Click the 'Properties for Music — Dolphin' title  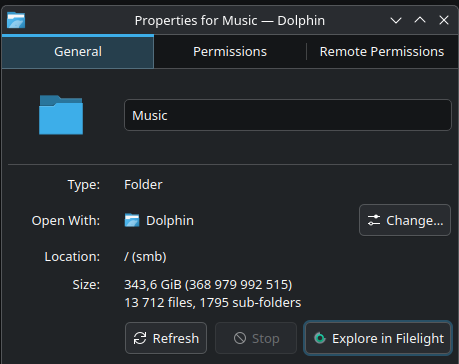tap(230, 21)
